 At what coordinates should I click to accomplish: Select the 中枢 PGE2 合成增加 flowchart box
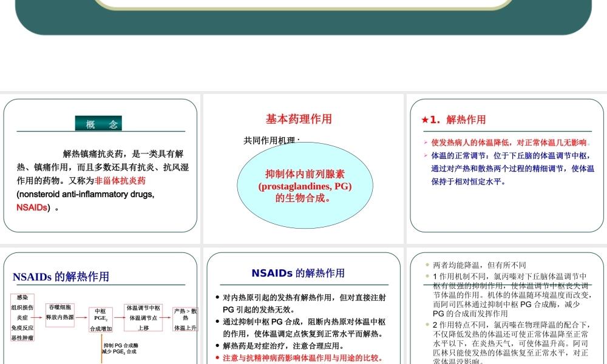pyautogui.click(x=101, y=318)
